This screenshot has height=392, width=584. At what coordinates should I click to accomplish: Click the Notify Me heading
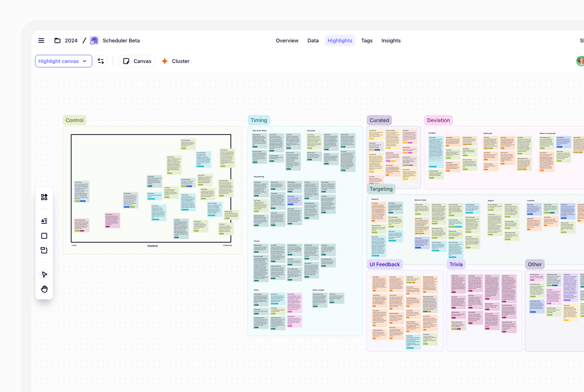[488, 133]
